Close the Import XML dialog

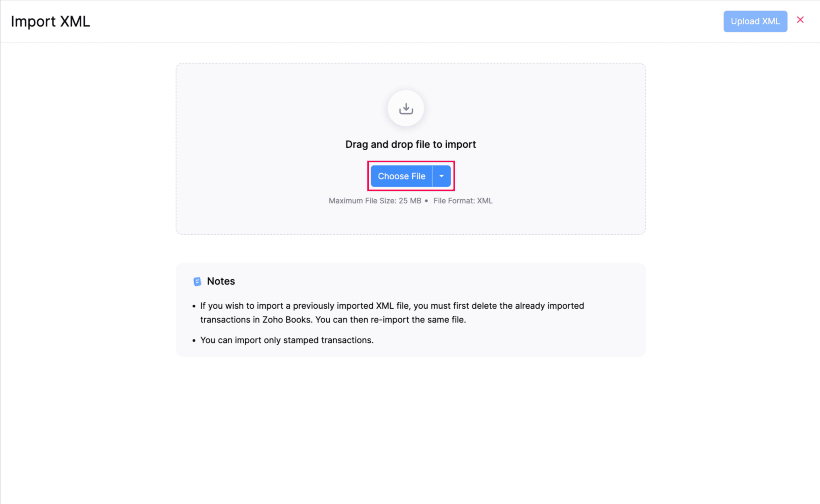(x=800, y=20)
